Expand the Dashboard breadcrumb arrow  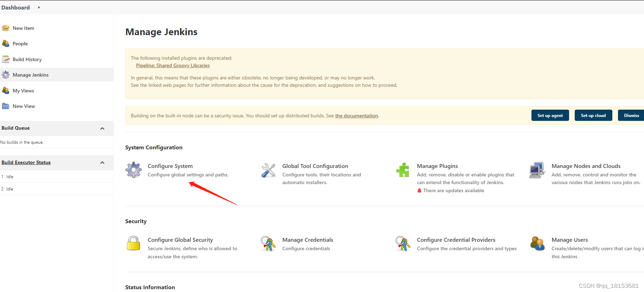point(39,7)
